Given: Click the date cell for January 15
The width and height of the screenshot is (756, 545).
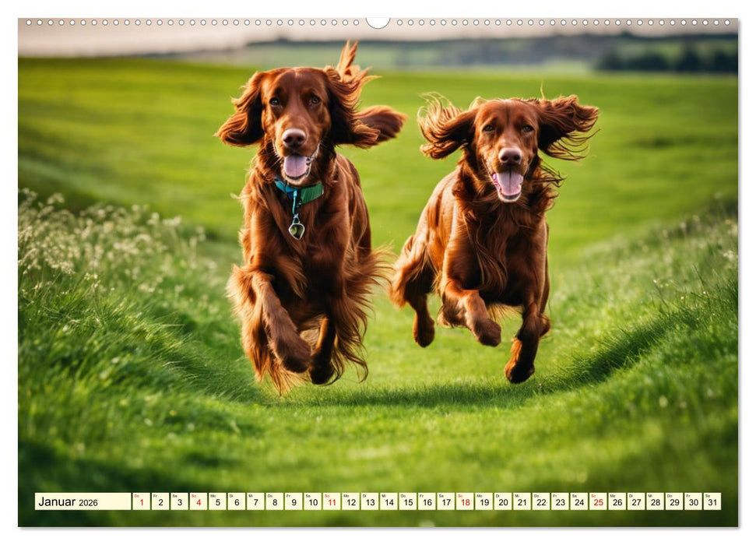Looking at the screenshot, I should (x=410, y=503).
